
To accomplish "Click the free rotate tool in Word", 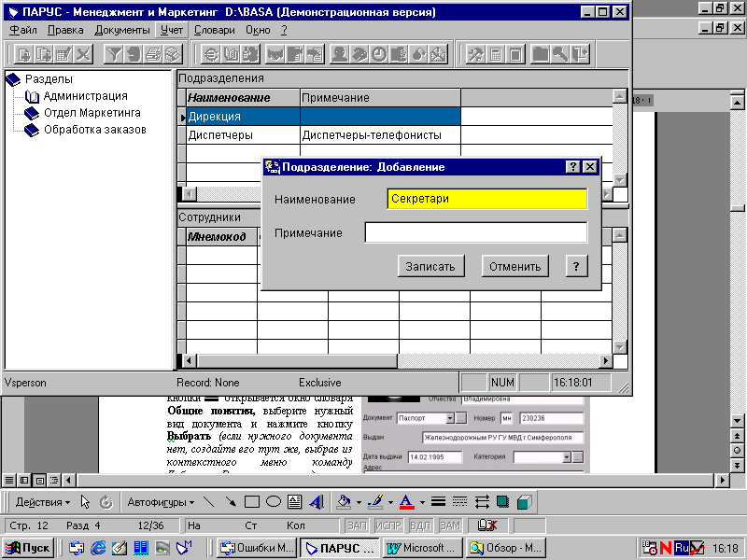I will click(106, 502).
